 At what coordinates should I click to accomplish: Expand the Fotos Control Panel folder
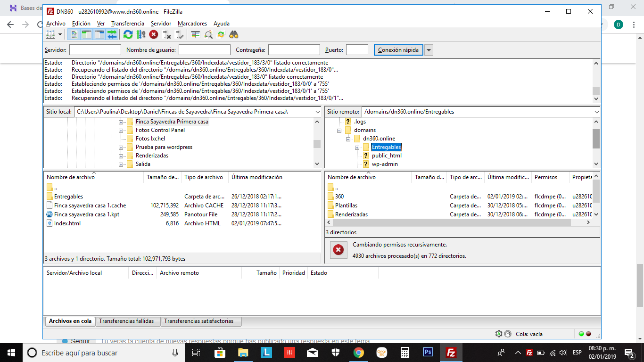[x=121, y=130]
